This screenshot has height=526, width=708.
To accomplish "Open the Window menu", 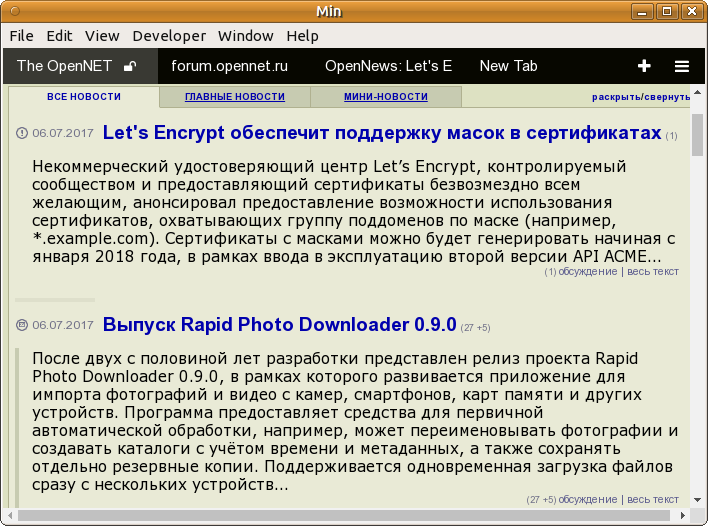I will point(246,36).
